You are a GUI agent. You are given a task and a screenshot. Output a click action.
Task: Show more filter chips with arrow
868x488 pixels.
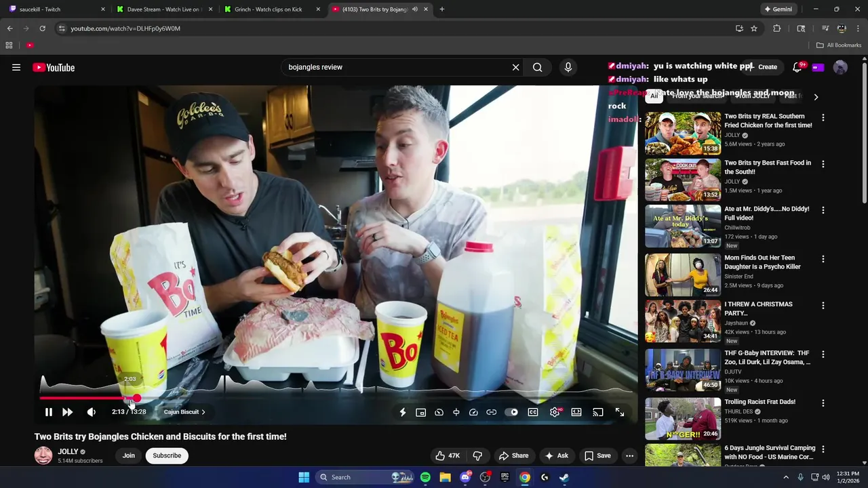point(816,97)
